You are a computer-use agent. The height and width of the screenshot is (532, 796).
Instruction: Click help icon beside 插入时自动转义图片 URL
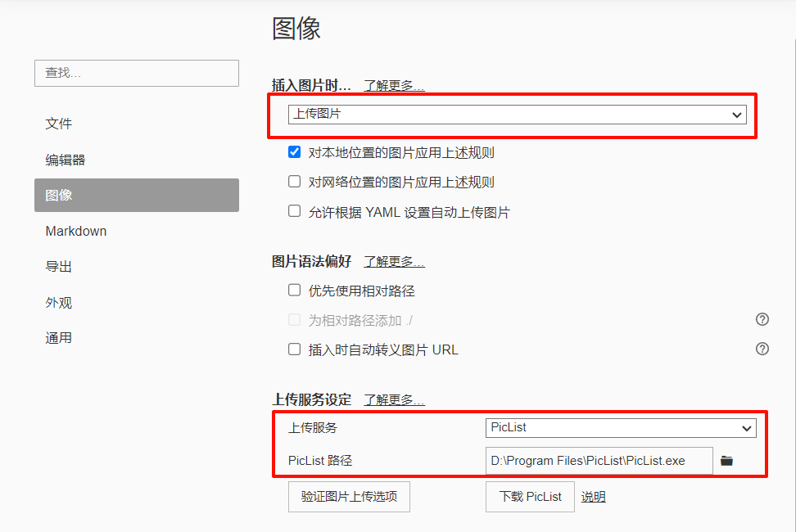pyautogui.click(x=762, y=349)
